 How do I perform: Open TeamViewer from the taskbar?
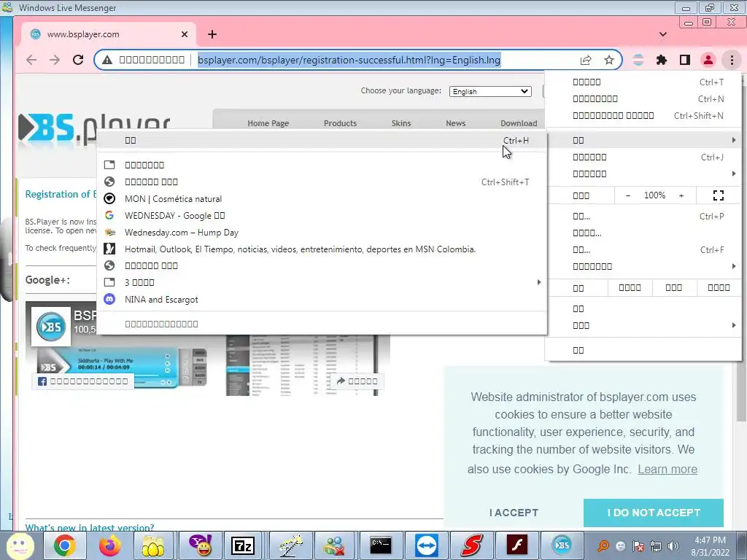426,545
